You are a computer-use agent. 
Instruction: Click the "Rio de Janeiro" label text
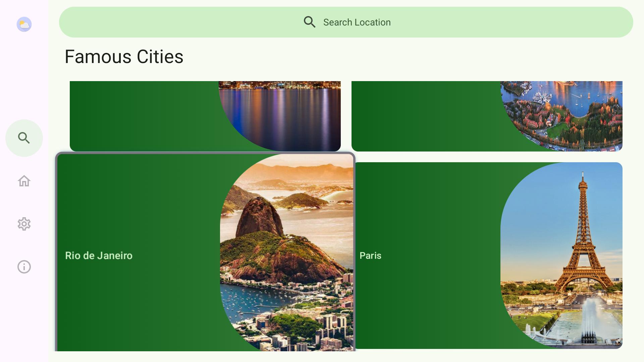pyautogui.click(x=99, y=255)
